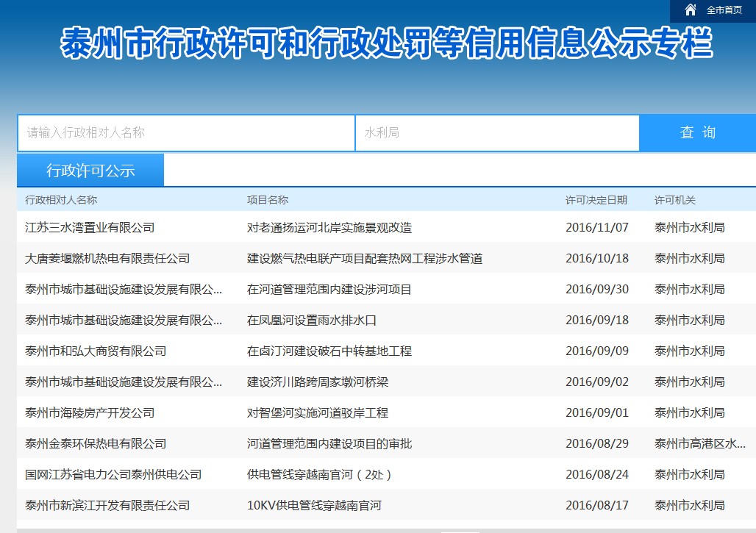Open the 水利局 department selector field
This screenshot has height=533, width=756.
497,133
